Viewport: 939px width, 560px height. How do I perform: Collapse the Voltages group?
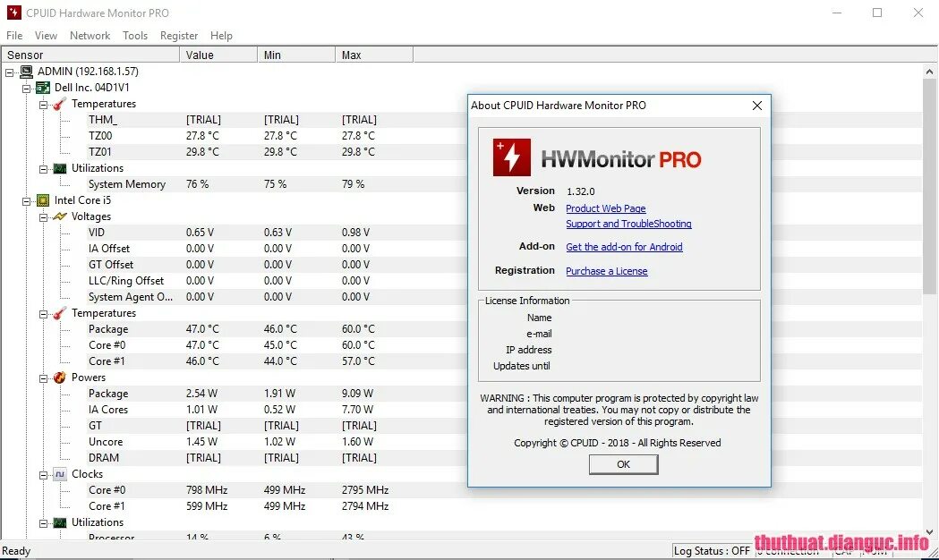(x=43, y=217)
